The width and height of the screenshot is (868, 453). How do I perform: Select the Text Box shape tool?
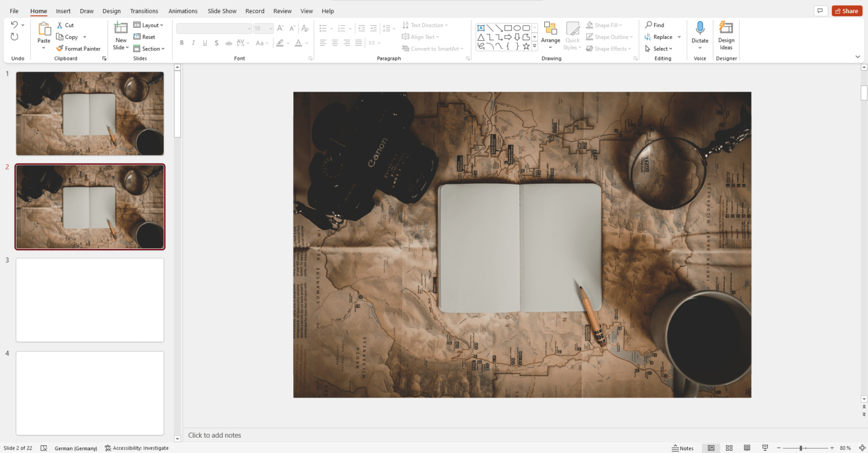click(481, 27)
